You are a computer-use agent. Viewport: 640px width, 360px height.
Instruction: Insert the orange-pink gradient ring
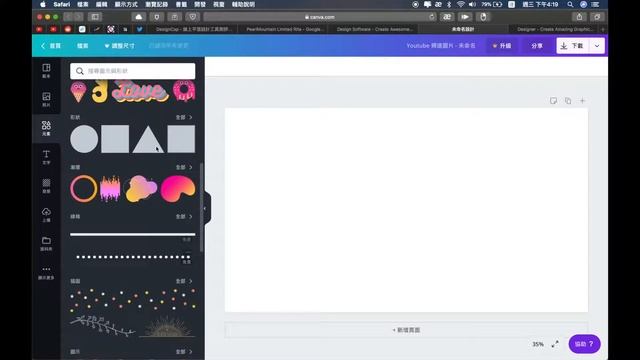(x=84, y=189)
